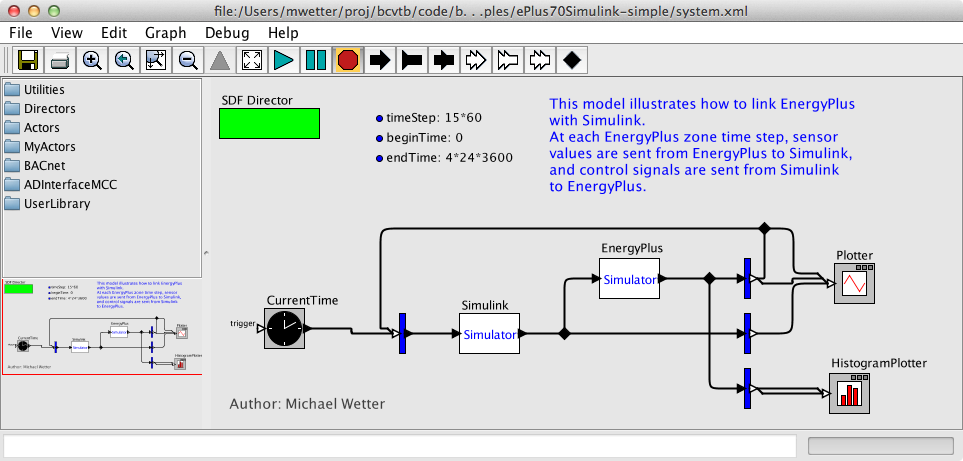The height and width of the screenshot is (461, 963).
Task: Click the Save floppy disk icon
Action: tap(28, 60)
